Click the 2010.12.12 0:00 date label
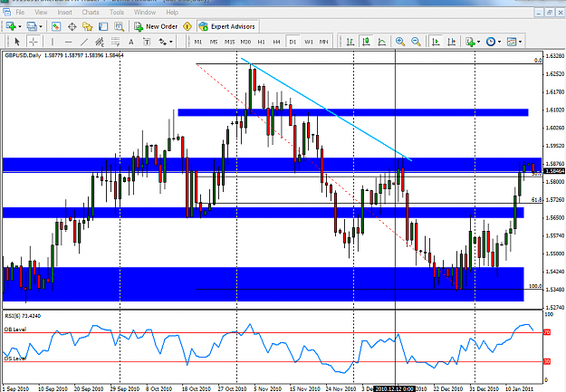566x392 pixels. point(394,388)
